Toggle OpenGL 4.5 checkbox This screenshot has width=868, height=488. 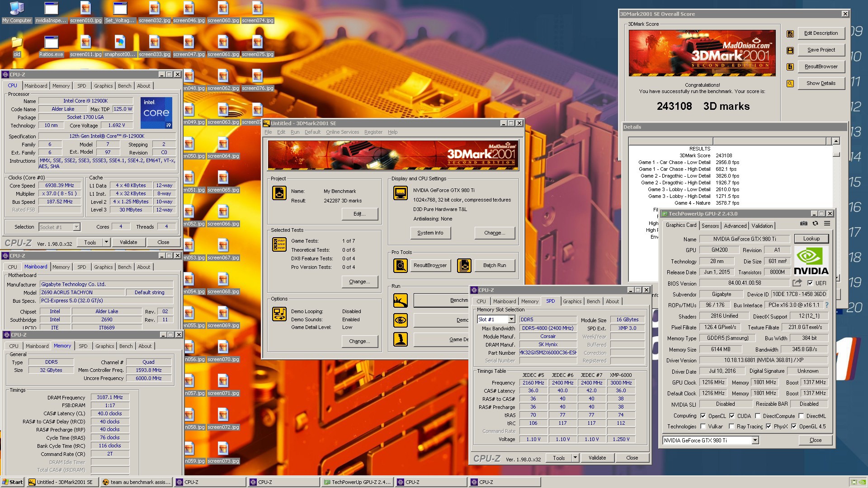pos(794,426)
